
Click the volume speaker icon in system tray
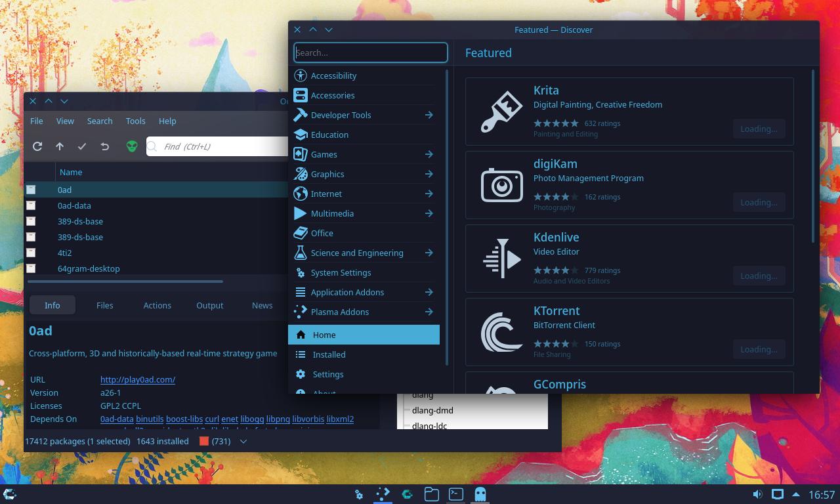(757, 494)
